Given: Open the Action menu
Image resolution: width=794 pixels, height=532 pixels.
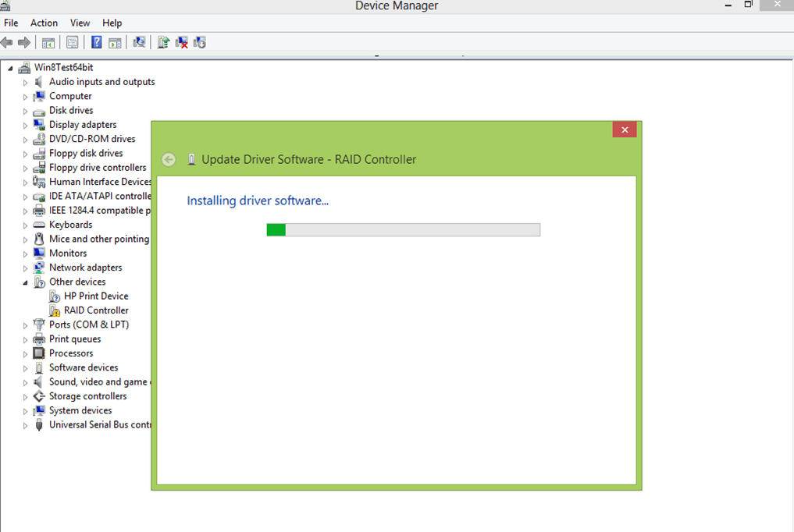Looking at the screenshot, I should (44, 23).
